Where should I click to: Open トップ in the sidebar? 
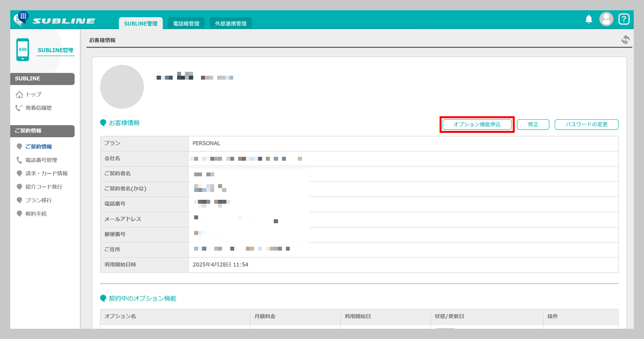[34, 94]
